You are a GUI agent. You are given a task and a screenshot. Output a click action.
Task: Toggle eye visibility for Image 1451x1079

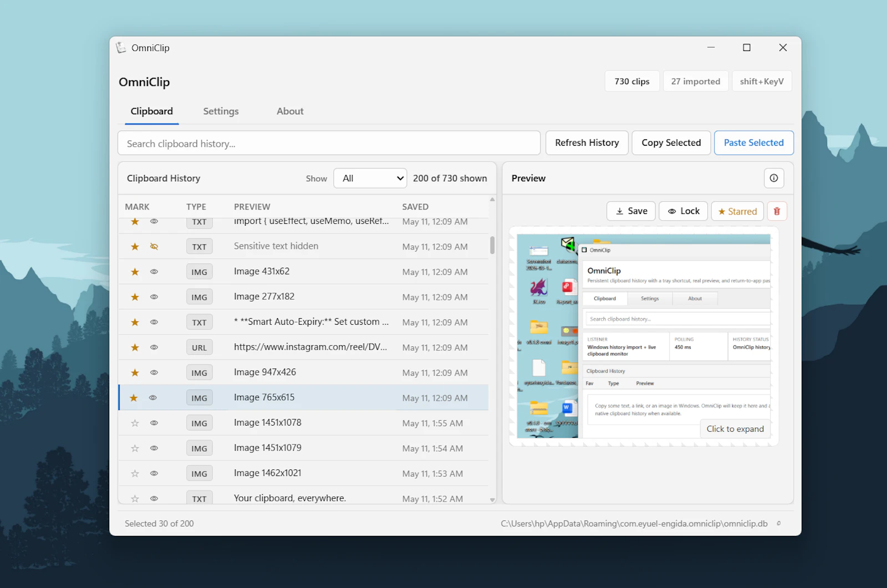pos(154,448)
